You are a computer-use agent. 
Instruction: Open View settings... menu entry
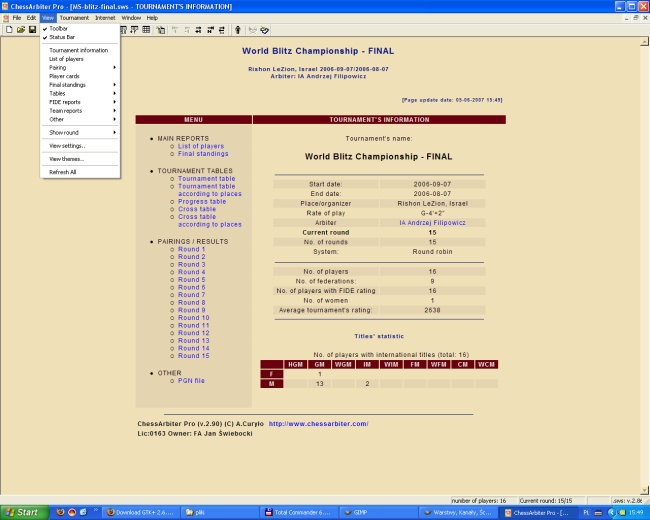point(80,146)
